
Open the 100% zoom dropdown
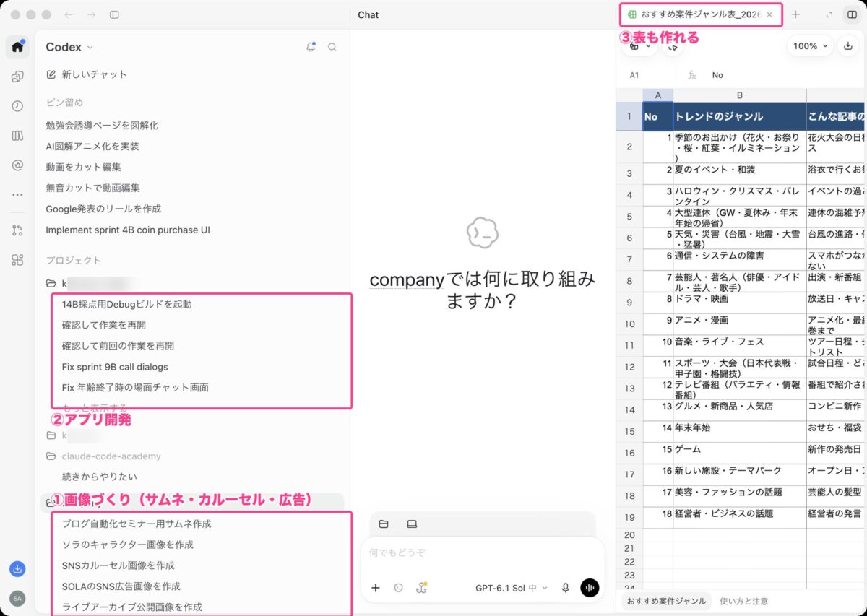[x=810, y=45]
